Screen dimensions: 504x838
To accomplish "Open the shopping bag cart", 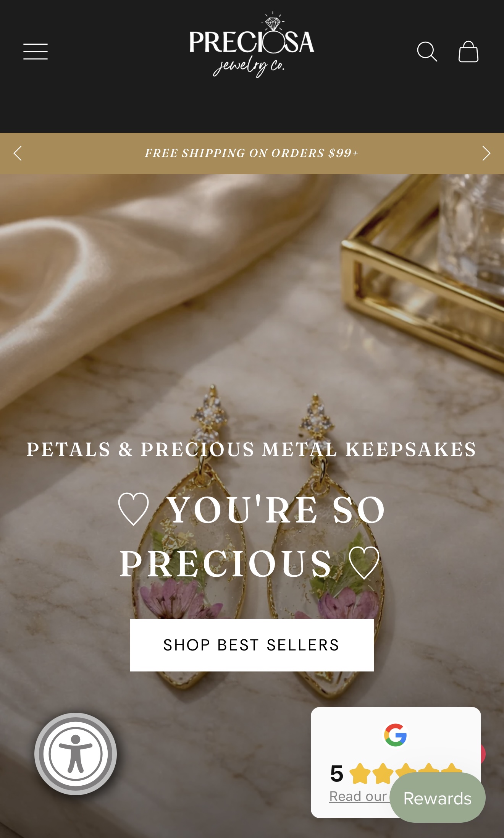I will (x=468, y=52).
